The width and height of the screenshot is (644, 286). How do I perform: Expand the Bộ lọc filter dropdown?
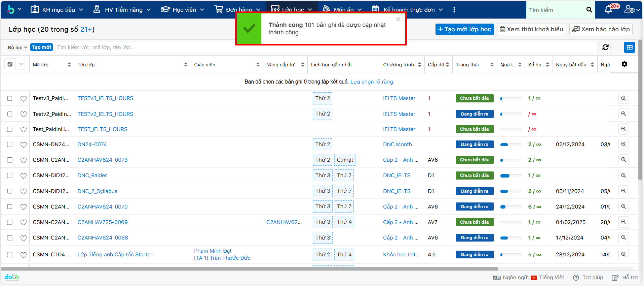[x=17, y=47]
